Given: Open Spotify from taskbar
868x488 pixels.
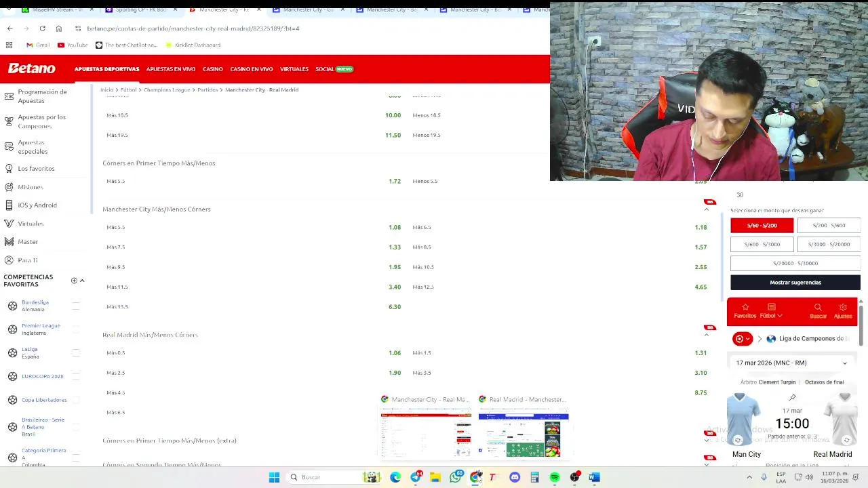Looking at the screenshot, I should click(x=555, y=477).
